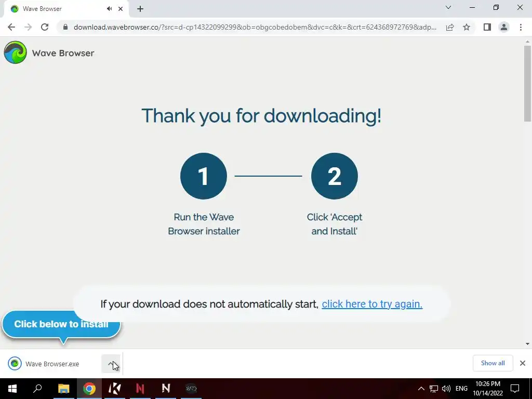Click the address bar URL

(x=255, y=27)
